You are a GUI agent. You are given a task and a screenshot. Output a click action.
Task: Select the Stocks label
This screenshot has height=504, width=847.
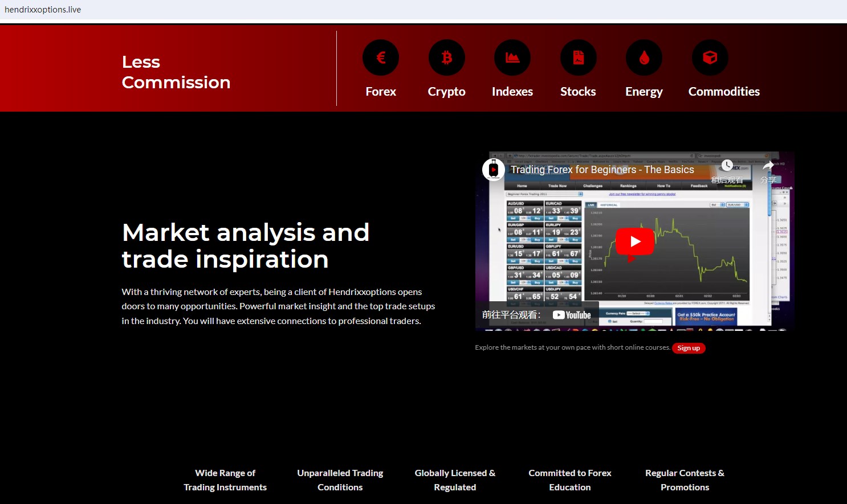coord(578,92)
